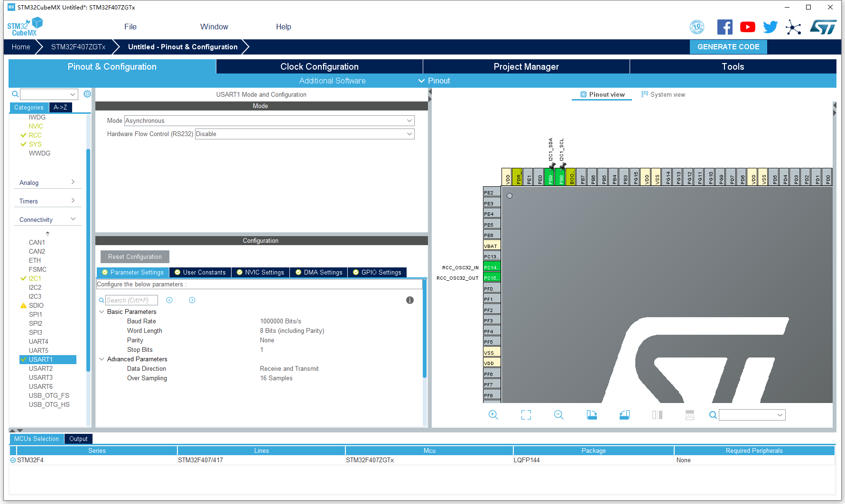Click the GENERATE CODE button
This screenshot has width=845, height=504.
(728, 46)
